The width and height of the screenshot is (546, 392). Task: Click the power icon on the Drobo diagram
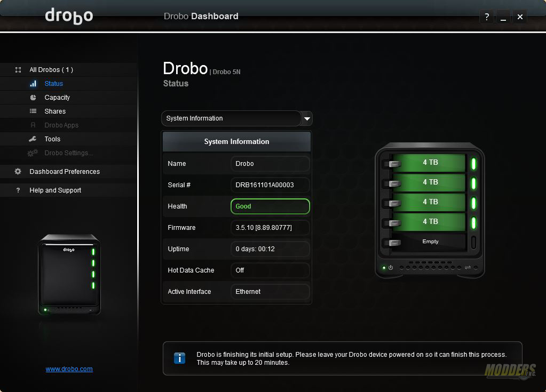391,268
